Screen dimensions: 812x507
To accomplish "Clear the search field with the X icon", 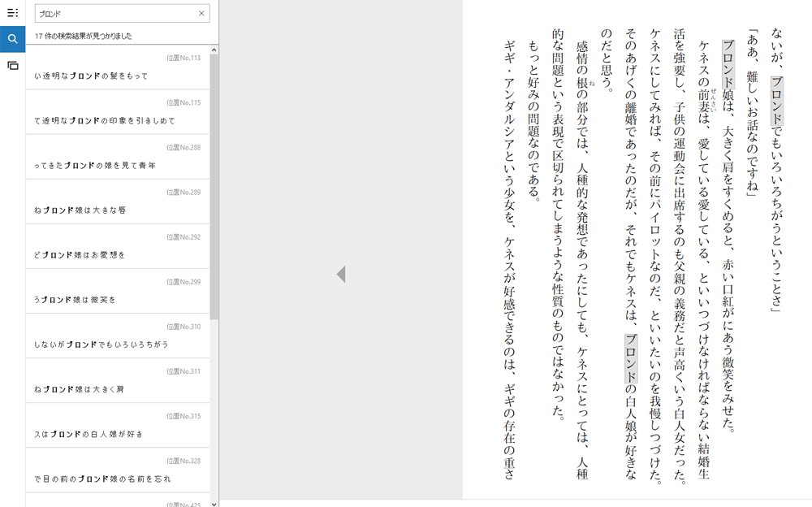I will click(201, 14).
